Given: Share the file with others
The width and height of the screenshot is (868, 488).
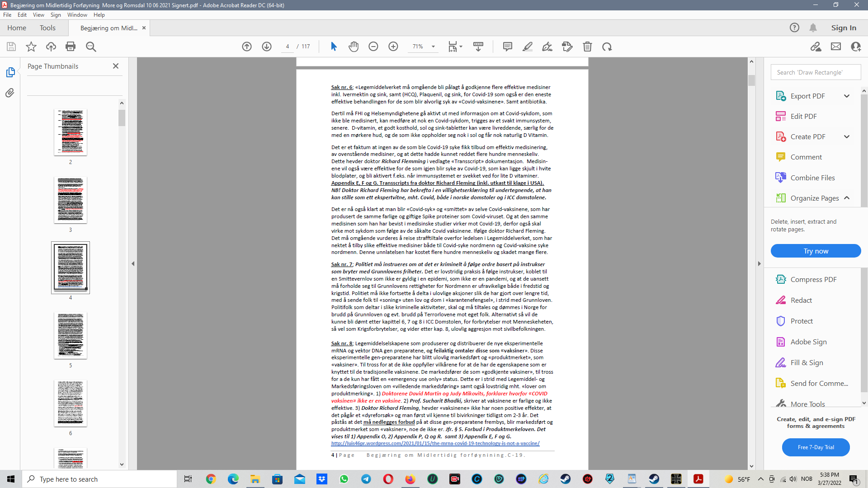Looking at the screenshot, I should click(x=856, y=47).
